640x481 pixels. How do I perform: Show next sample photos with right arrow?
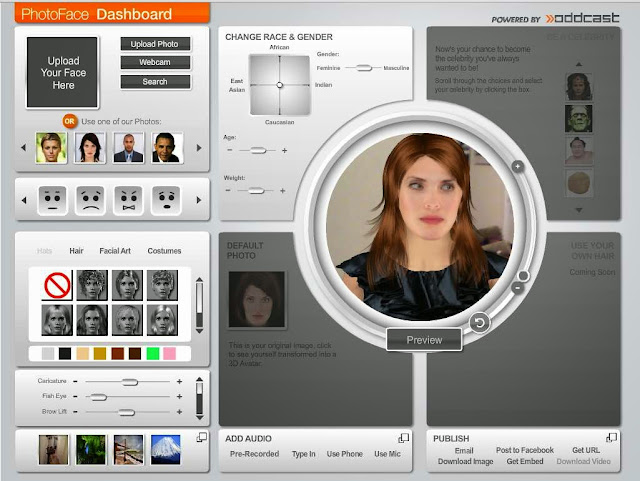pyautogui.click(x=199, y=148)
